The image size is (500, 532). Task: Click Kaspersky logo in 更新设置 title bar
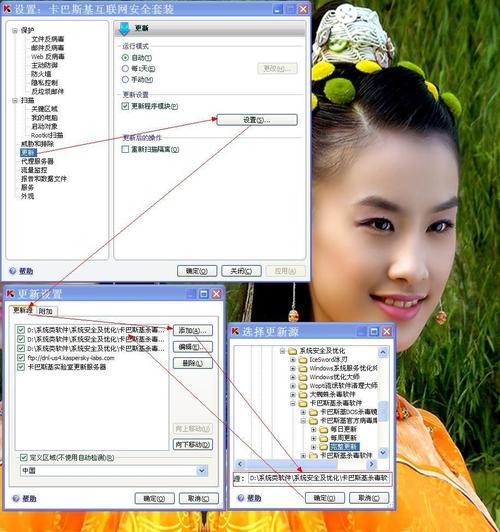point(10,293)
